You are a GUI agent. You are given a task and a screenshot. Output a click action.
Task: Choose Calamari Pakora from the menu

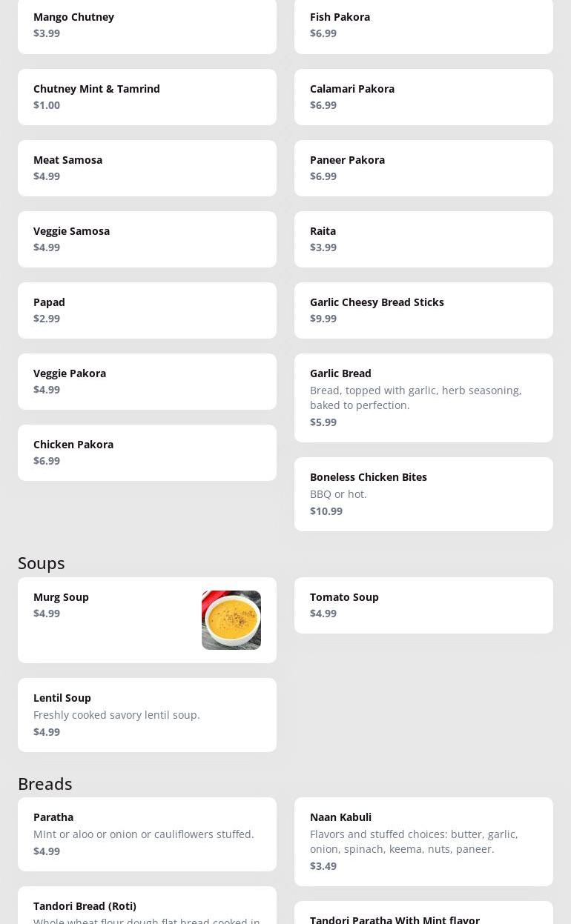point(423,97)
